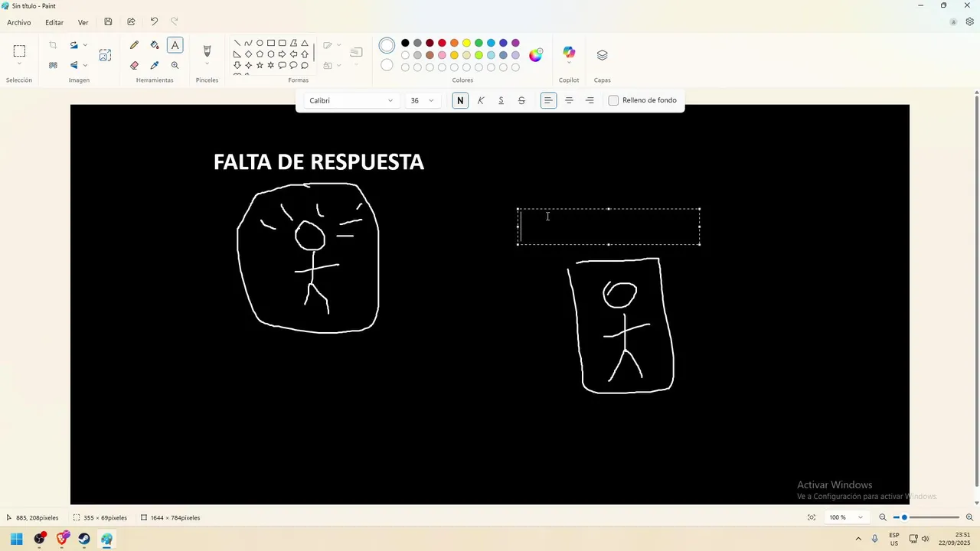Pick the yellow color swatch
980x551 pixels.
click(x=466, y=43)
